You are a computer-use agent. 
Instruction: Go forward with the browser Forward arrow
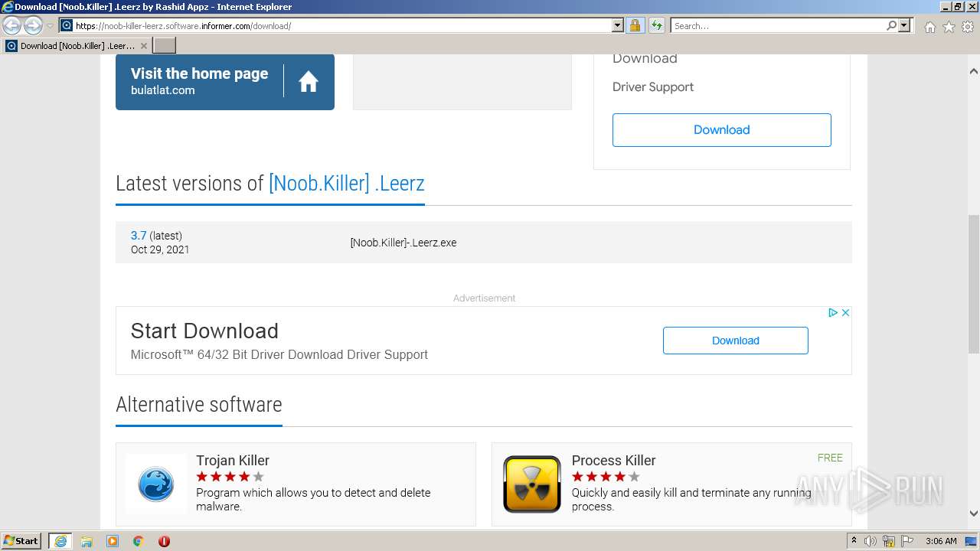pyautogui.click(x=33, y=26)
